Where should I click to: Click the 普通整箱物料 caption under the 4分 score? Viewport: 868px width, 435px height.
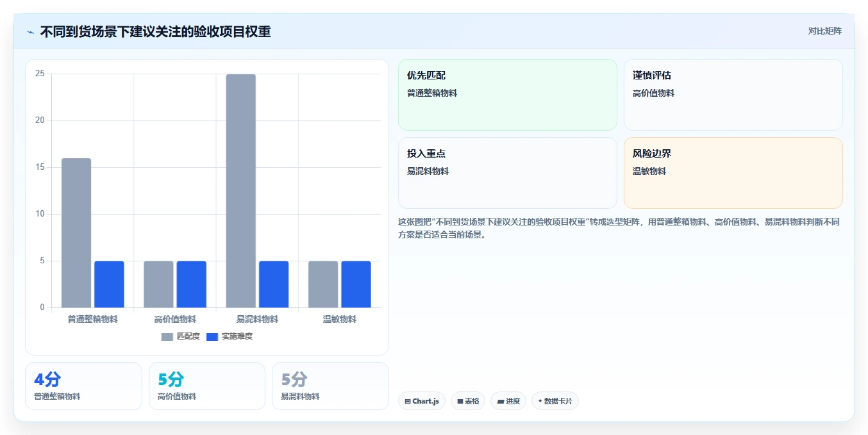57,397
